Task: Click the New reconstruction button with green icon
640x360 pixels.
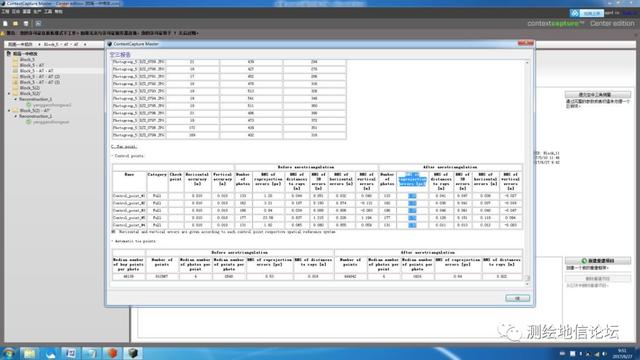Action: pyautogui.click(x=598, y=260)
